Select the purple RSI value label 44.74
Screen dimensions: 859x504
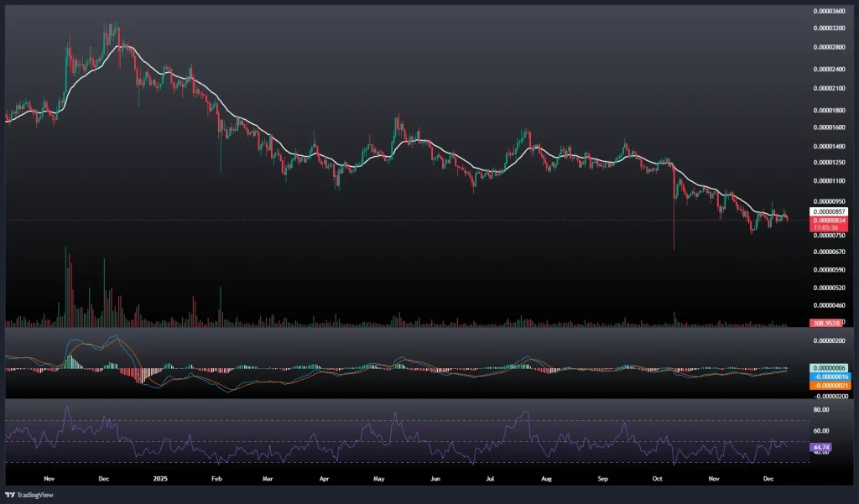pyautogui.click(x=820, y=448)
